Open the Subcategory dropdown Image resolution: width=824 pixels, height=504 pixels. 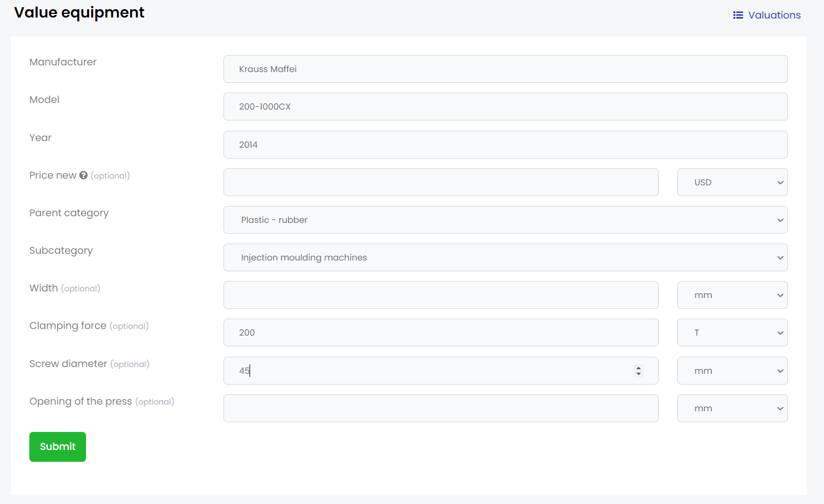(505, 257)
